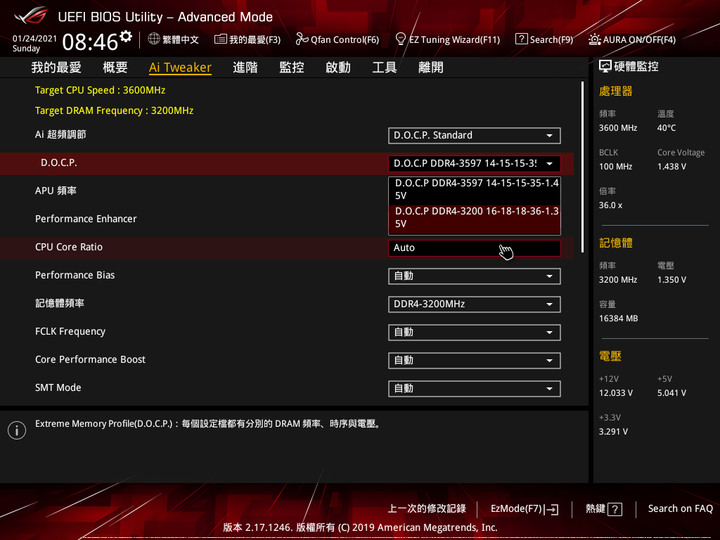Open Search(F9)

[551, 39]
